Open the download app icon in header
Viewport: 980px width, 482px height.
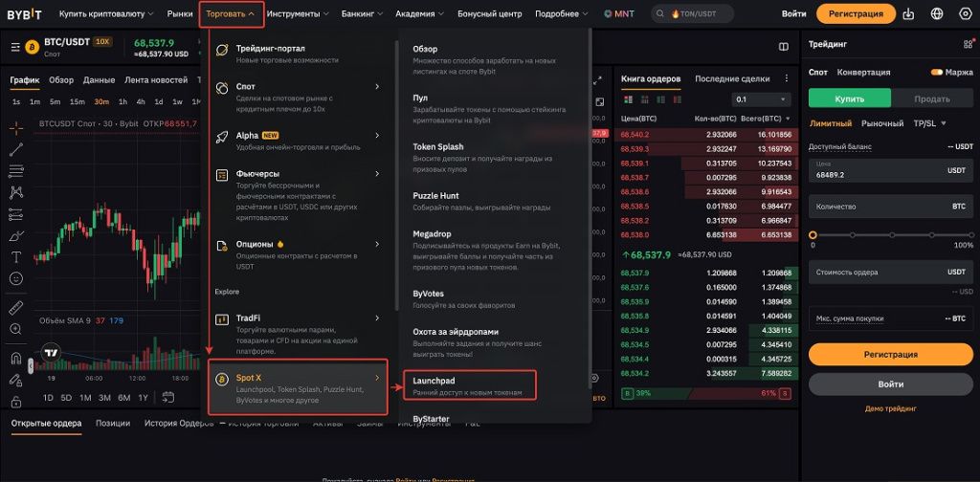click(x=909, y=13)
